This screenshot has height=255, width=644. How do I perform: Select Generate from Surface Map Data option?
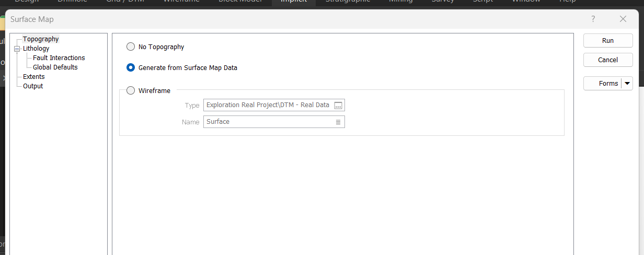[x=131, y=67]
